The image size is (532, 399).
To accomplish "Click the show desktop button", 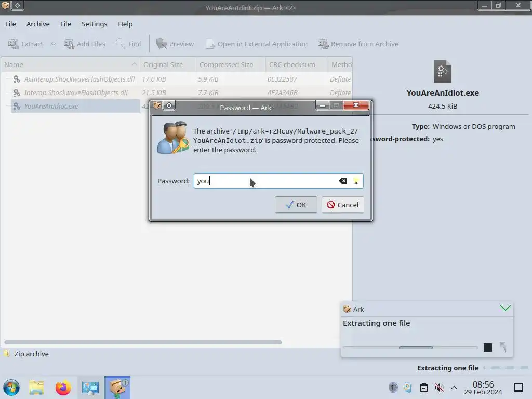I will tap(518, 388).
